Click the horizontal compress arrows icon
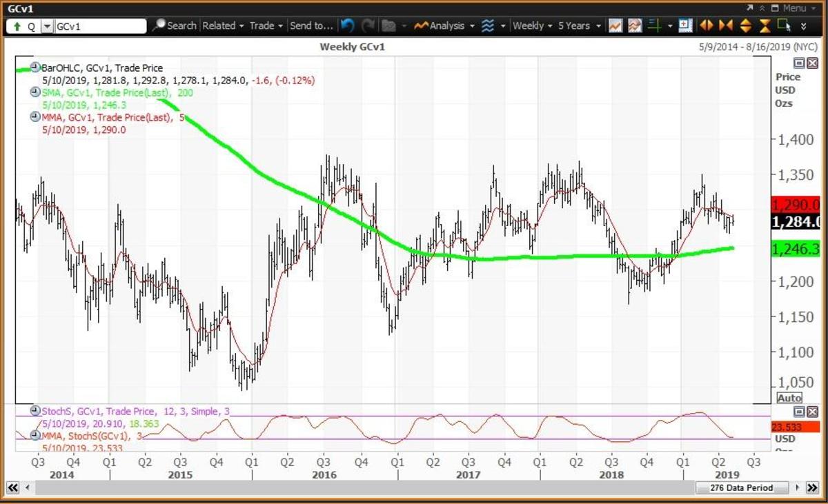The image size is (828, 504). click(x=725, y=26)
